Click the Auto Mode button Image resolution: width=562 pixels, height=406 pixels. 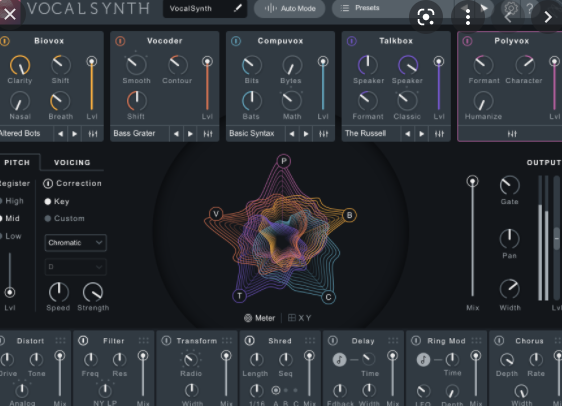tap(290, 8)
